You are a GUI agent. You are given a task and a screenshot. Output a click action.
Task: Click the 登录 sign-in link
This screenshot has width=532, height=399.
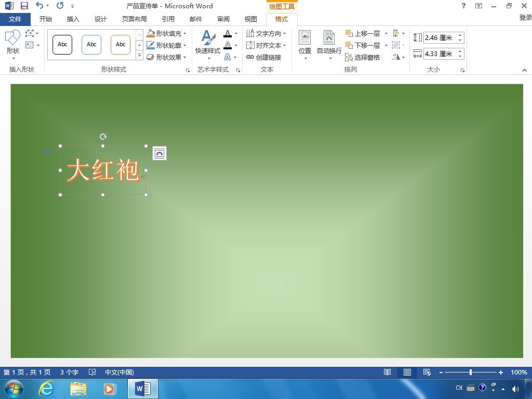525,18
